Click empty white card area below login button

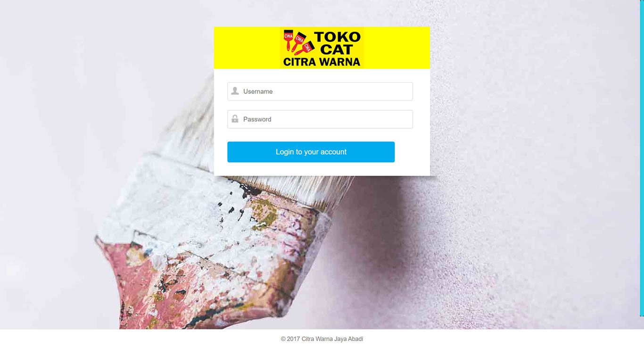322,169
